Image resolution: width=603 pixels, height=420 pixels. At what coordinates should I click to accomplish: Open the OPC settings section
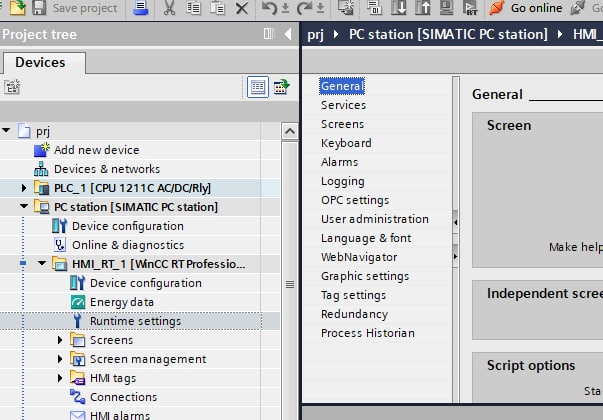pyautogui.click(x=355, y=200)
